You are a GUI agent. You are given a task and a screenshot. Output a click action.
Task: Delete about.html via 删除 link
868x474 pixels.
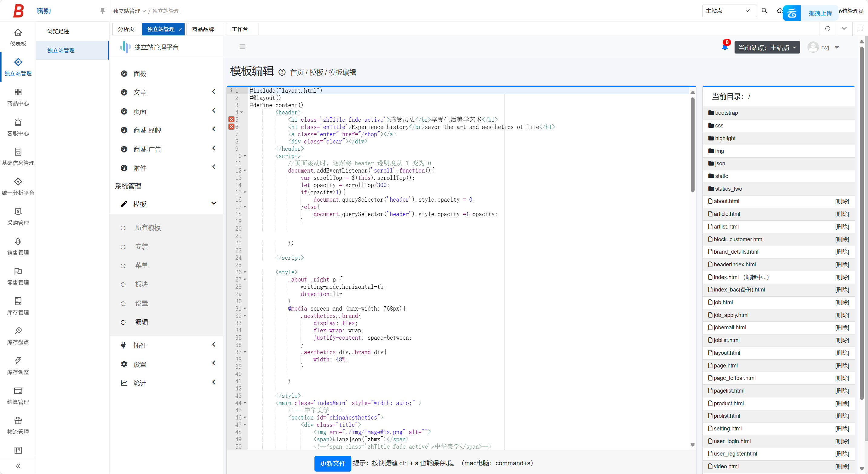tap(842, 202)
